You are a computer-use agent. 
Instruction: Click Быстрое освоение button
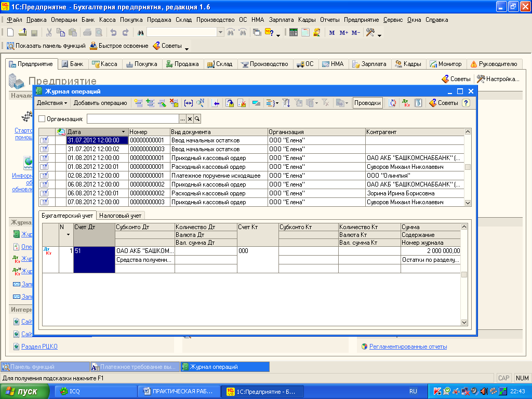119,46
